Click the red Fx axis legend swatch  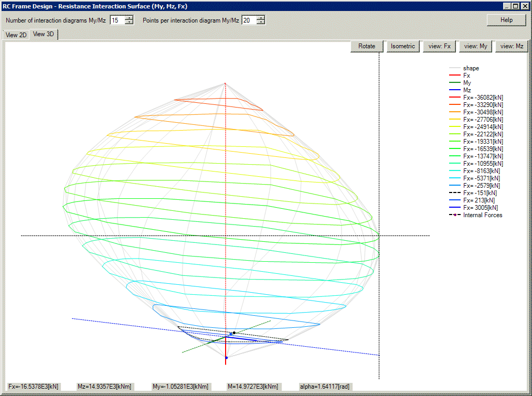click(455, 76)
